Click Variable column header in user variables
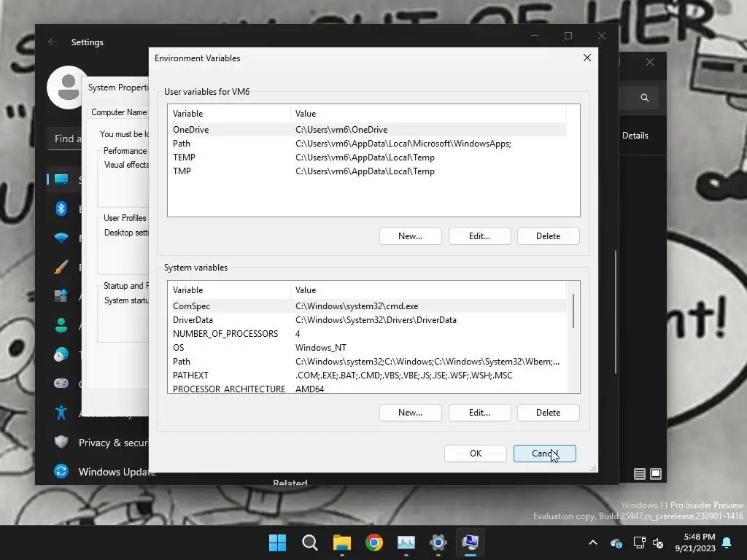Screen dimensions: 747x560 (229, 113)
